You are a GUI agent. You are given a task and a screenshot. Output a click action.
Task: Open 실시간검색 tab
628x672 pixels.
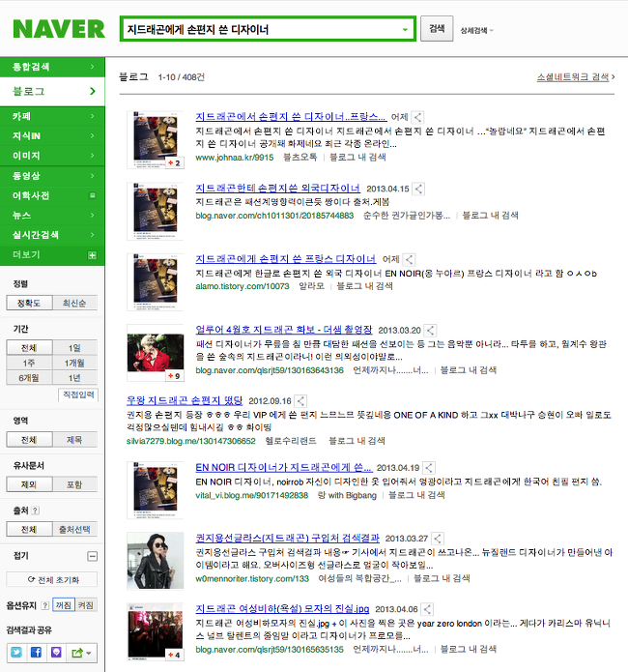point(52,235)
